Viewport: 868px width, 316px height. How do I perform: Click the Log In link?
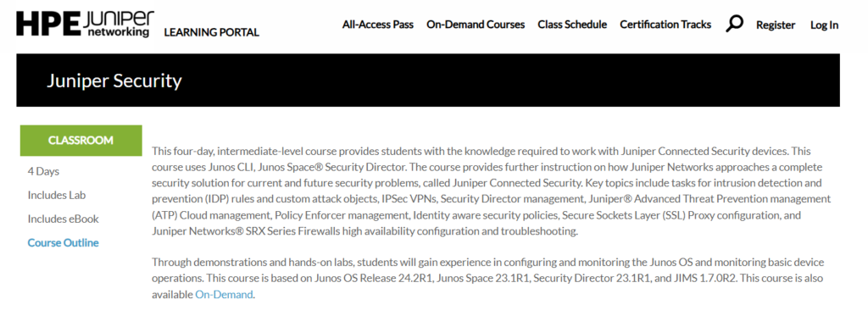click(824, 25)
